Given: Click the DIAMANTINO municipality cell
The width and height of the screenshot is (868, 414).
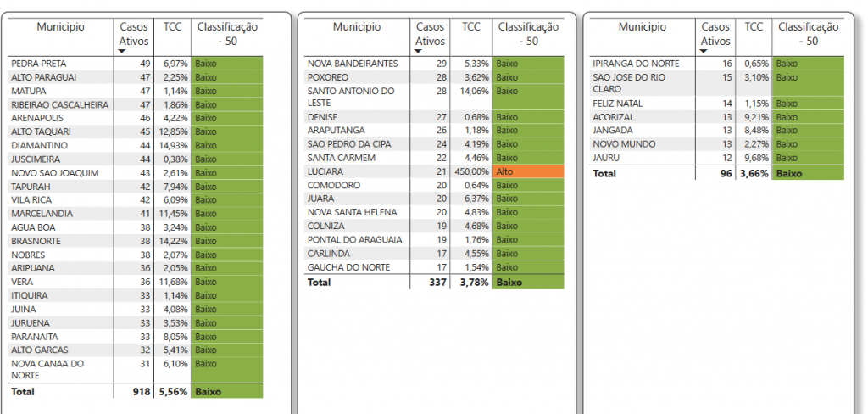Looking at the screenshot, I should click(40, 145).
